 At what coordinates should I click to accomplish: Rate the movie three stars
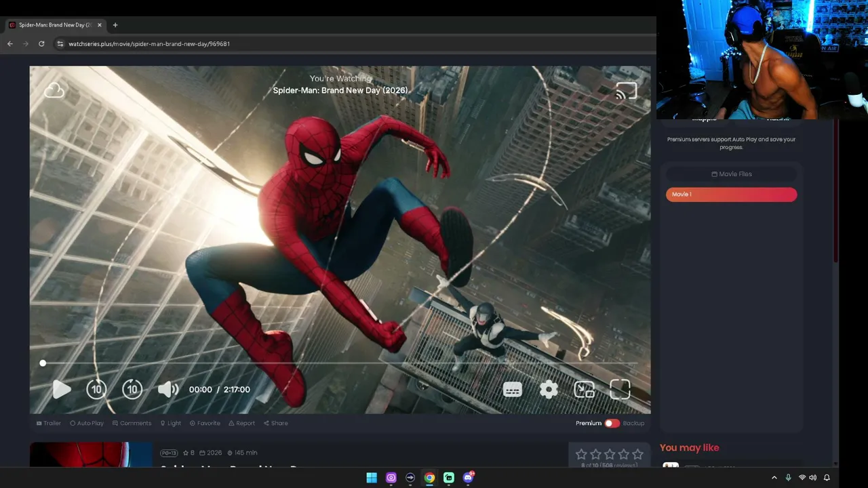[610, 454]
